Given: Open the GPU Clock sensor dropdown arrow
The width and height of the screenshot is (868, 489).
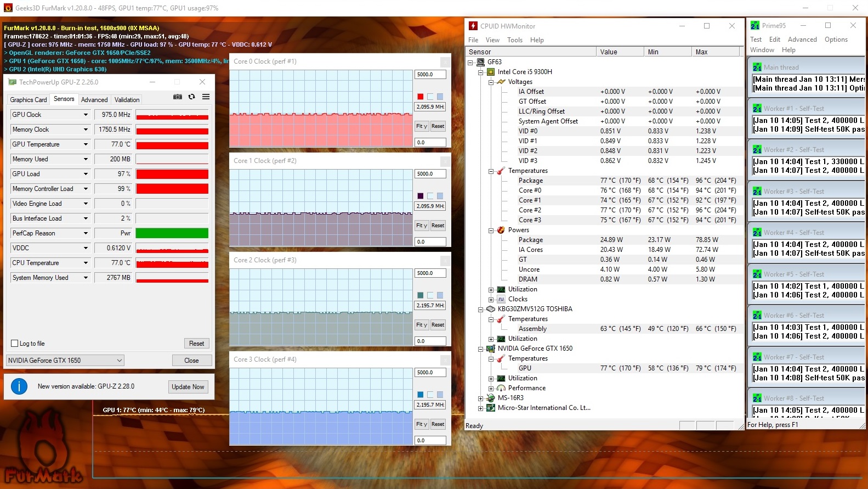Looking at the screenshot, I should point(86,115).
